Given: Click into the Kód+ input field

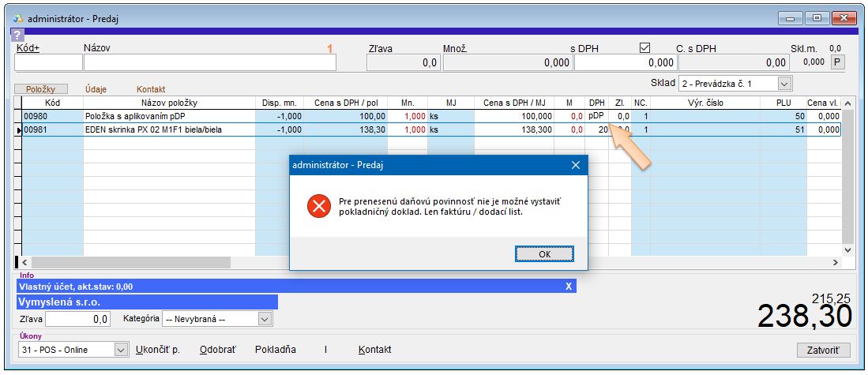Looking at the screenshot, I should pos(48,63).
